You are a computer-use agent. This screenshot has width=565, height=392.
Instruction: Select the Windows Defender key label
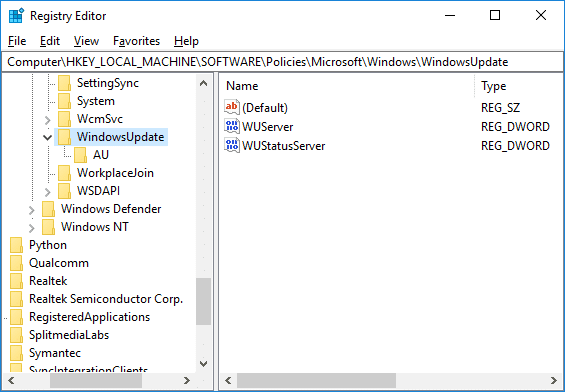point(111,209)
